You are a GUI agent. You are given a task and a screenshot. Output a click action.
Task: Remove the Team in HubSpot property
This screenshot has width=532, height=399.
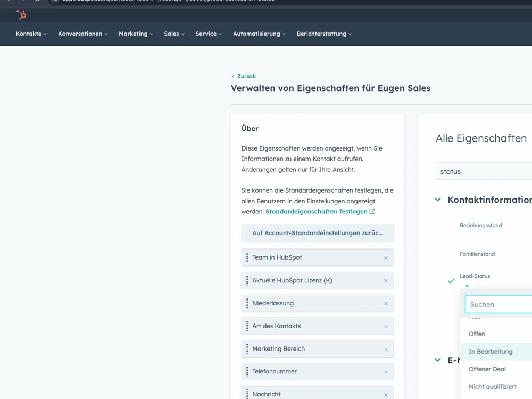point(386,258)
